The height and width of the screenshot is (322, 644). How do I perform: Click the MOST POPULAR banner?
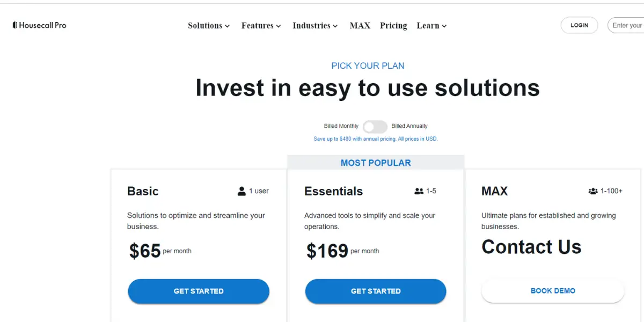click(x=376, y=163)
